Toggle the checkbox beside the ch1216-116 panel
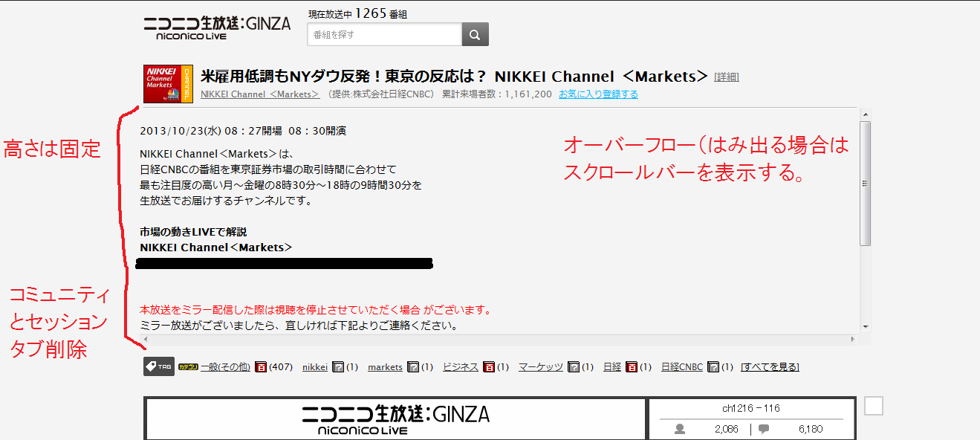This screenshot has height=440, width=980. (x=874, y=406)
